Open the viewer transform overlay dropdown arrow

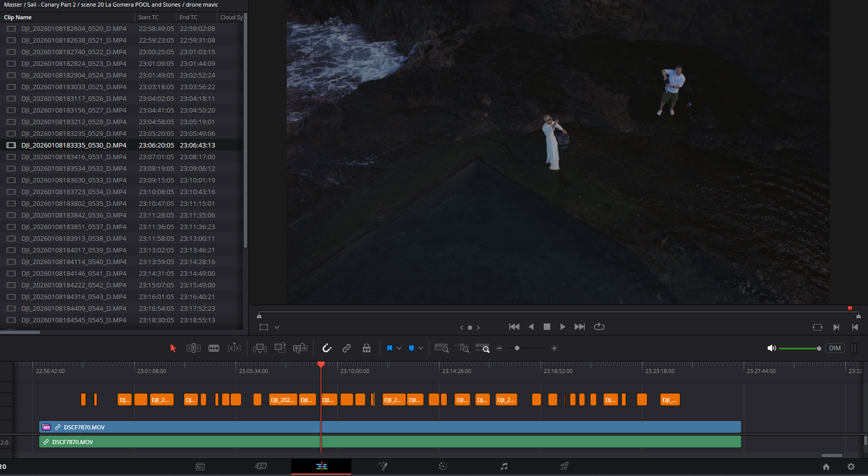coord(277,327)
